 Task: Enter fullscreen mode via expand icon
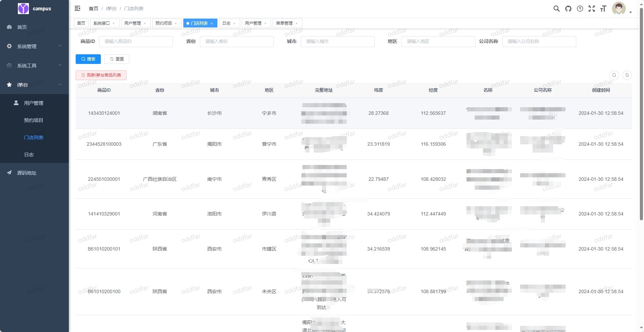tap(592, 9)
